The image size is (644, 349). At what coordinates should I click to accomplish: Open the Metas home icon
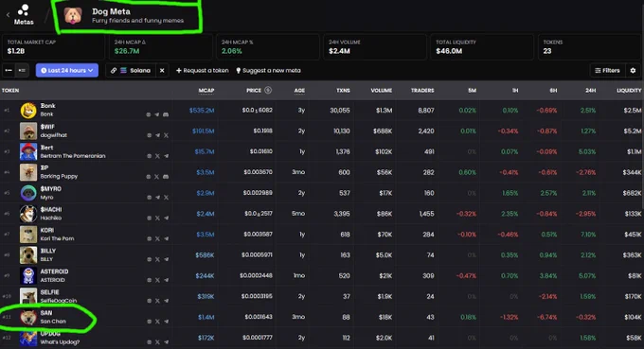[x=24, y=15]
